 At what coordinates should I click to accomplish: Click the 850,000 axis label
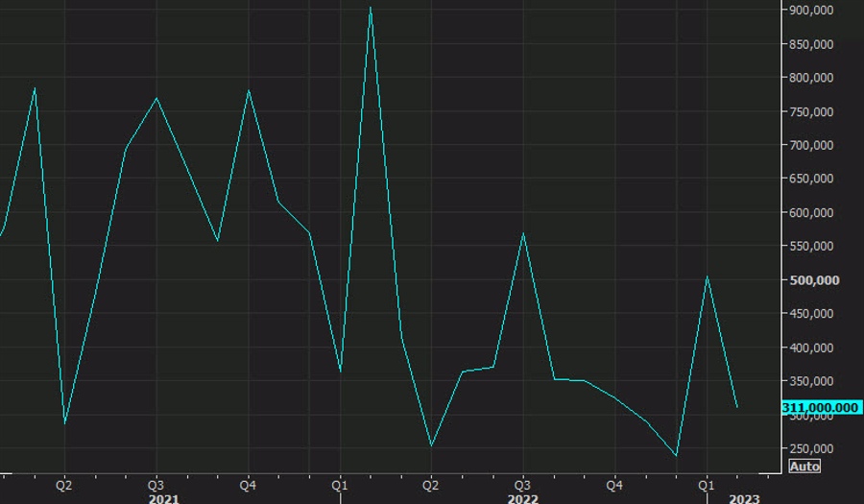click(x=811, y=44)
